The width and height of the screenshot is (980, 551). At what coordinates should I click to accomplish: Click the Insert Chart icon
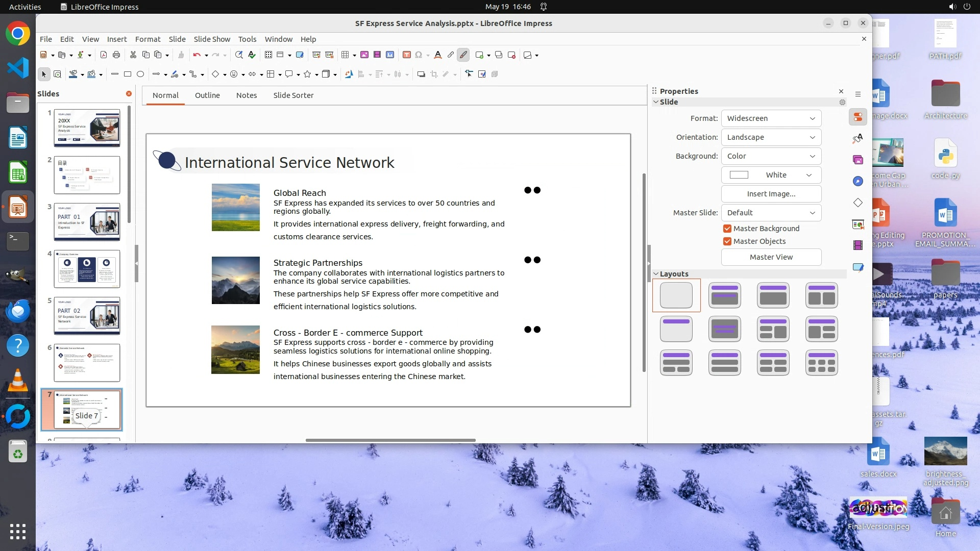(390, 55)
